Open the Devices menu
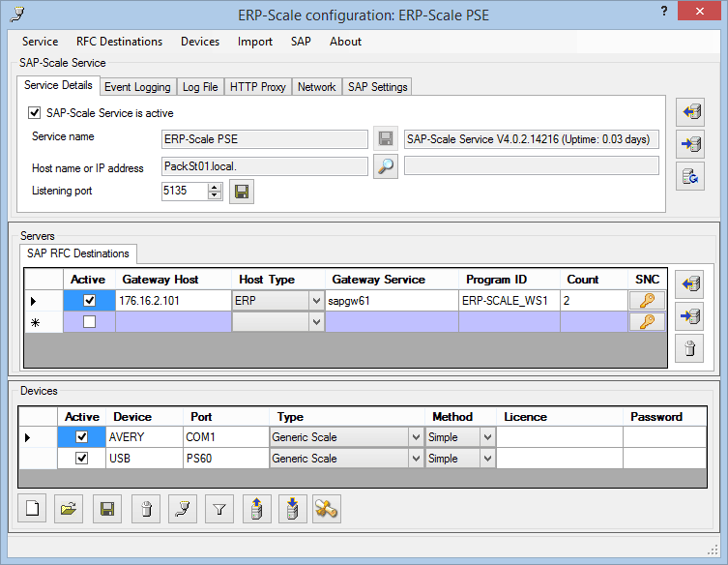 point(200,42)
